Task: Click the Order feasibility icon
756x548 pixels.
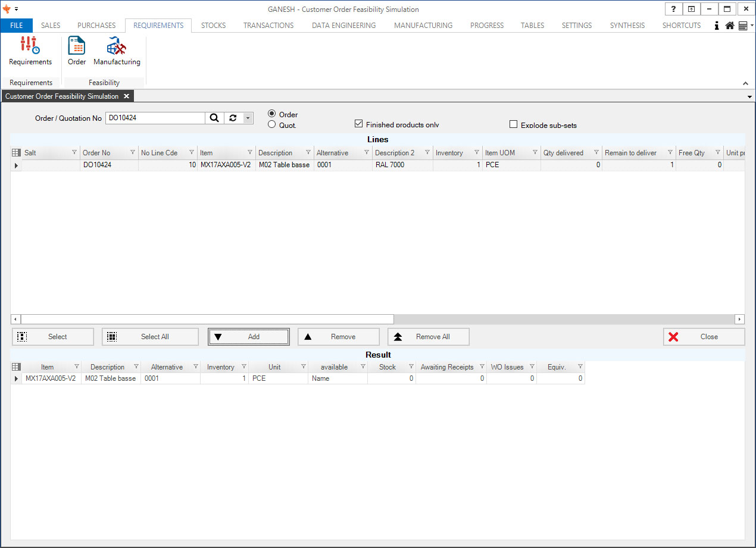Action: (x=77, y=51)
